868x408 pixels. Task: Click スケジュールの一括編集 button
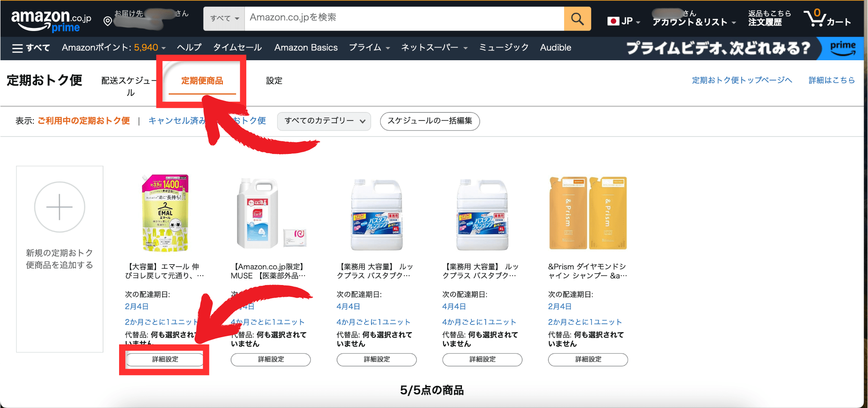coord(430,121)
